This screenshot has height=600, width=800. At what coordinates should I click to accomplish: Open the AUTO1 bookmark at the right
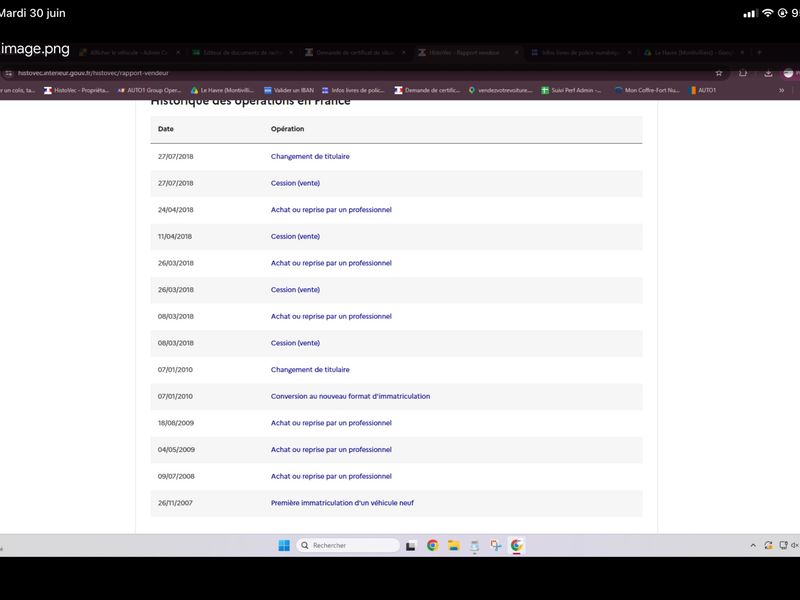coord(703,90)
